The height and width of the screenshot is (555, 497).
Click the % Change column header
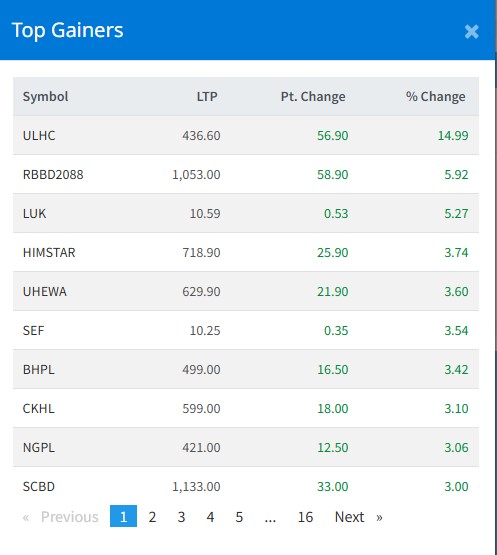click(x=436, y=97)
